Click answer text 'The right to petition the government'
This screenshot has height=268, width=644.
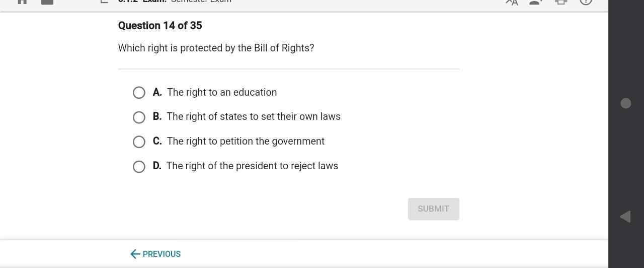(x=246, y=142)
